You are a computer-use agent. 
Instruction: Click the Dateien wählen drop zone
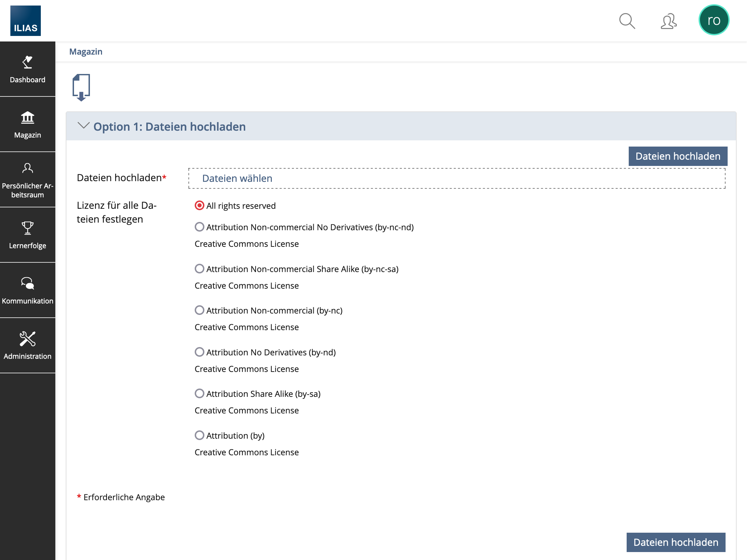[456, 178]
